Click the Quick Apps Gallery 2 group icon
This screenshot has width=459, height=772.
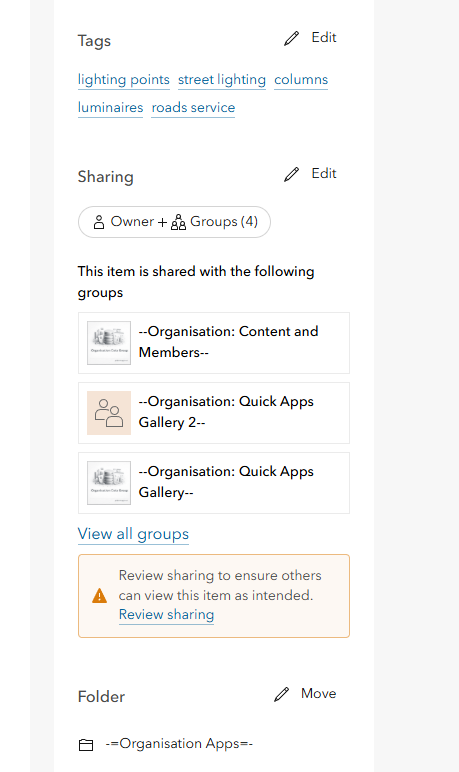pos(109,413)
